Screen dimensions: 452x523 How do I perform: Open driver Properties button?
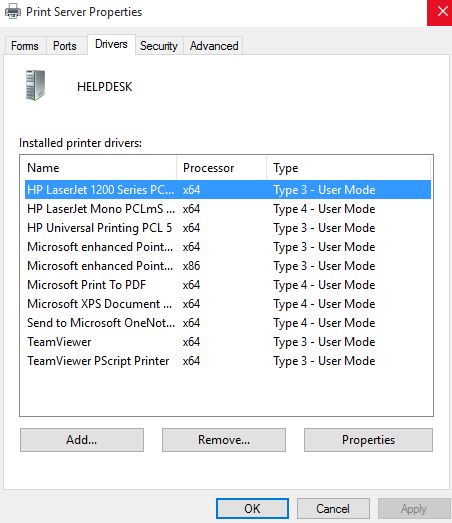tap(368, 440)
